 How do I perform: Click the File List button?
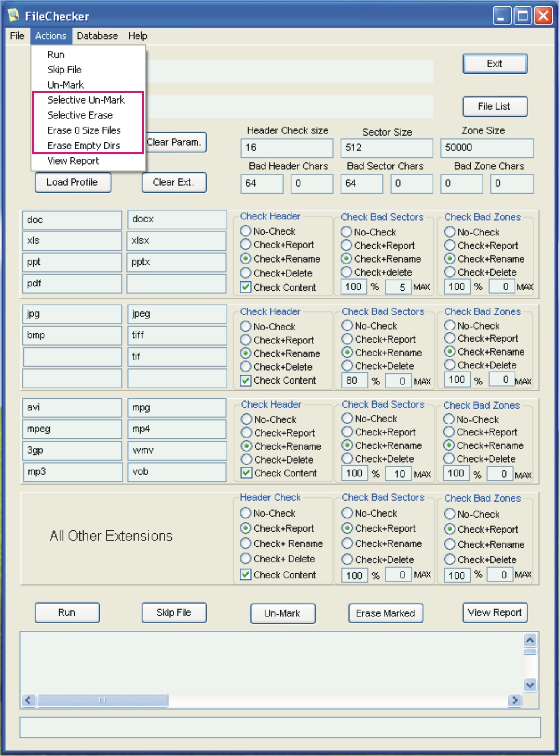pos(495,106)
